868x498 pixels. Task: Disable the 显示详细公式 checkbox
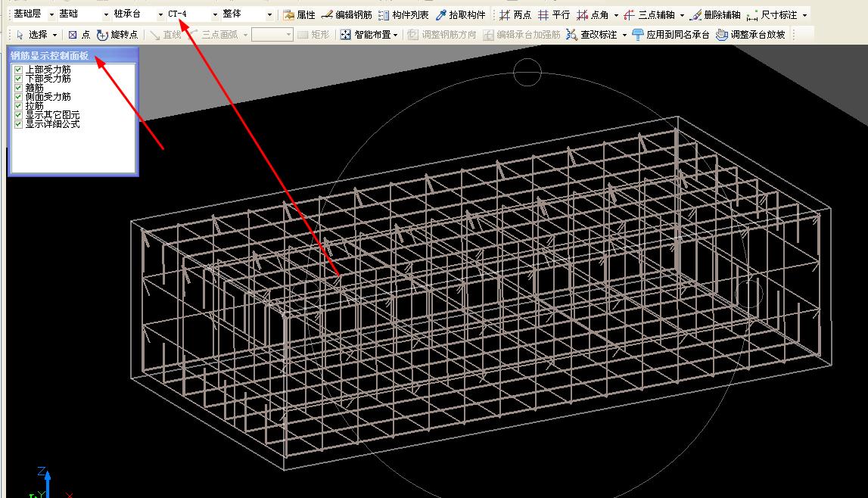(x=19, y=124)
